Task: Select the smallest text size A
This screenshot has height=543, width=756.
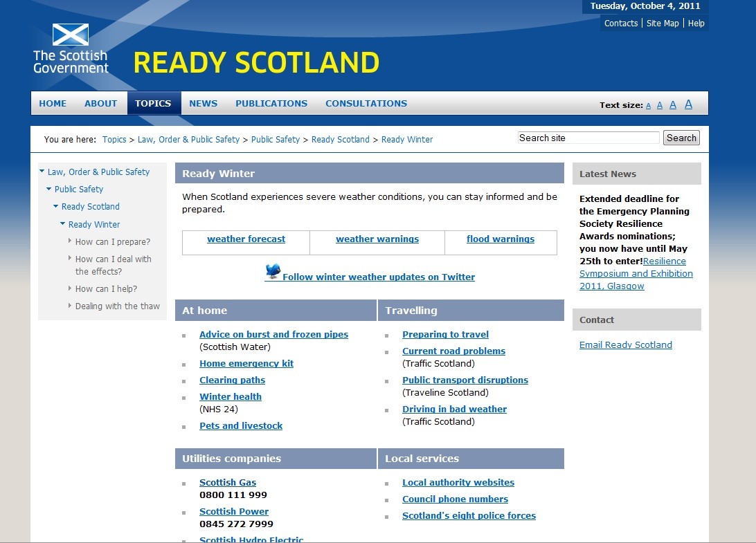Action: click(x=648, y=104)
